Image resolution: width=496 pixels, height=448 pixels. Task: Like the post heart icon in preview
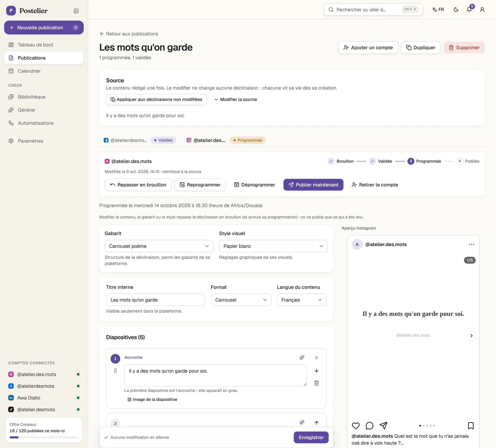click(x=356, y=426)
